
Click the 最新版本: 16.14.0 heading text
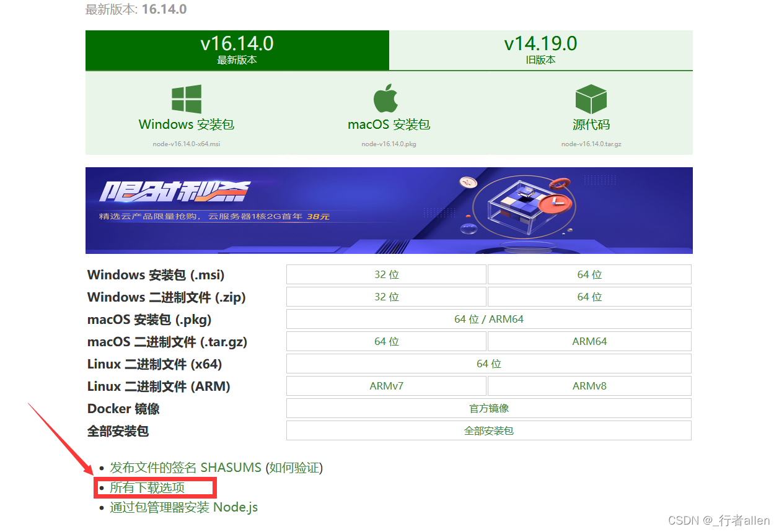(136, 9)
